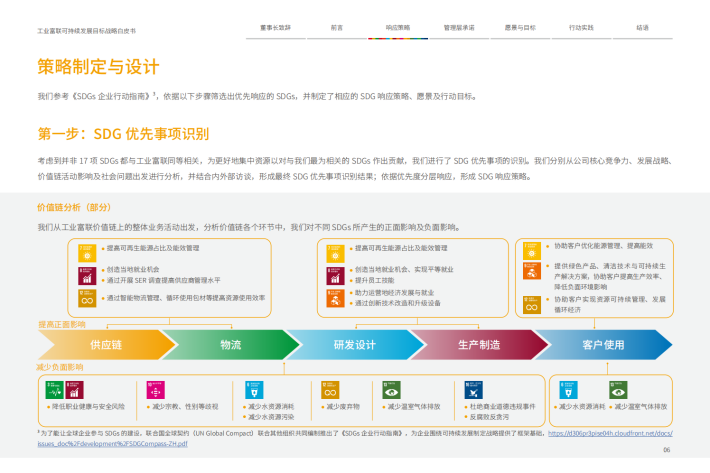Click the green climate icon above 减少温室气体排放 under 研发设计

[x=393, y=389]
